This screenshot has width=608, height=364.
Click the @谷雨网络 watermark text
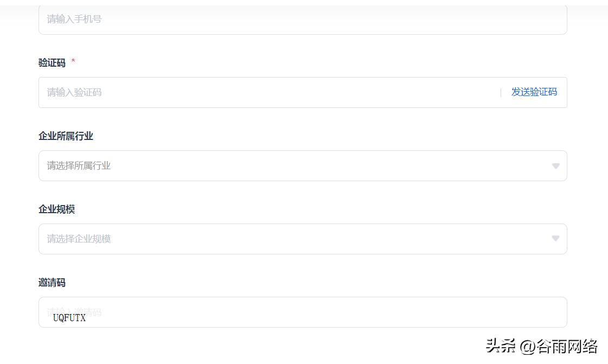coord(559,346)
